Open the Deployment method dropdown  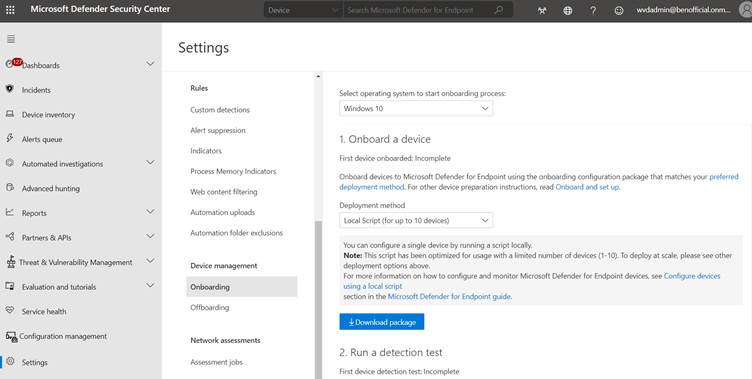click(x=416, y=221)
